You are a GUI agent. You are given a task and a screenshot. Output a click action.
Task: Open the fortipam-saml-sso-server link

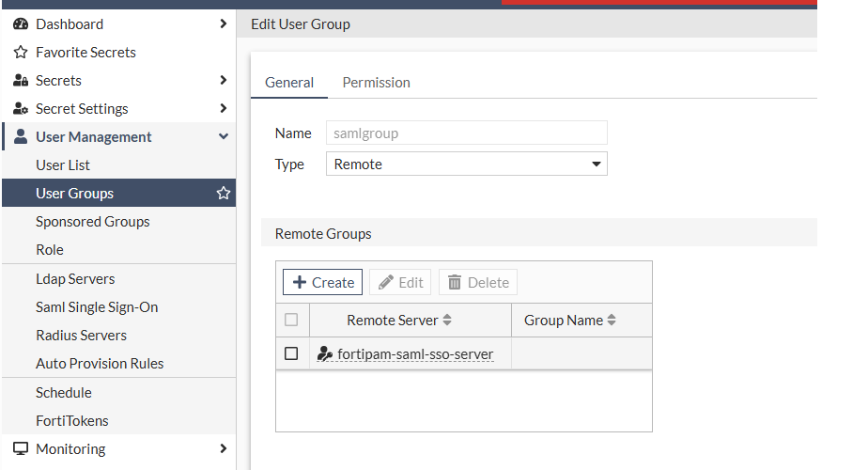coord(415,354)
